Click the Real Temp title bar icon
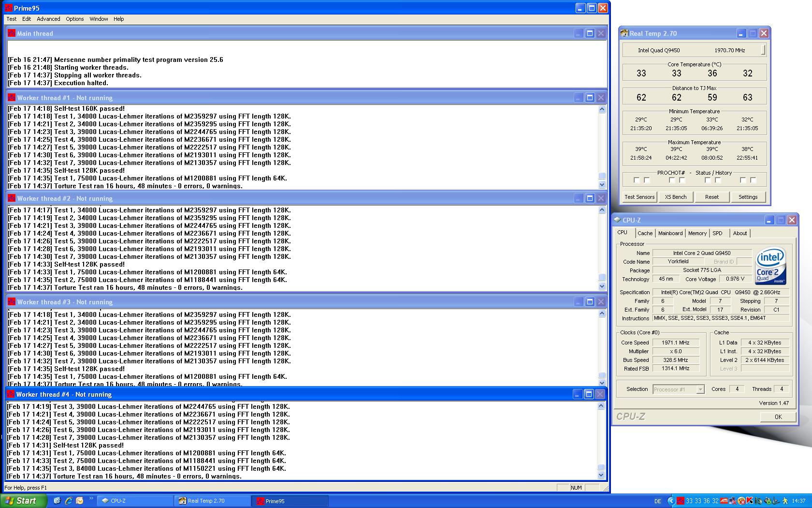The height and width of the screenshot is (508, 812). 624,33
